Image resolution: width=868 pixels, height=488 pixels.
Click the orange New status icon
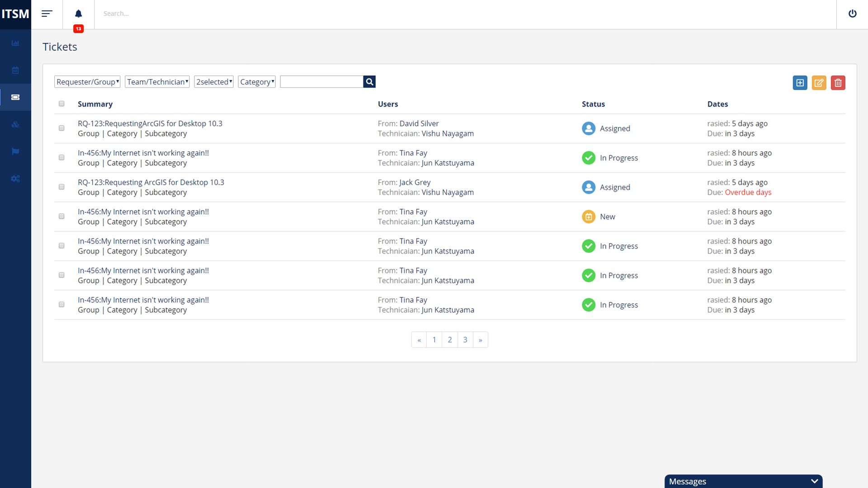[588, 216]
